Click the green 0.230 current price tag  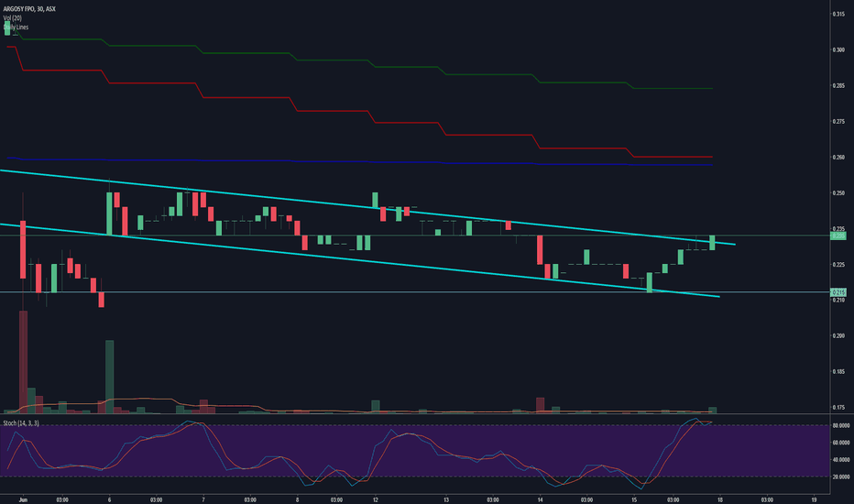pyautogui.click(x=838, y=236)
